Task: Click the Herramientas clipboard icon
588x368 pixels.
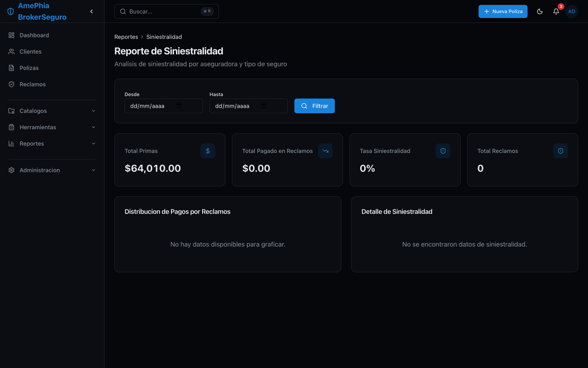Action: tap(11, 127)
